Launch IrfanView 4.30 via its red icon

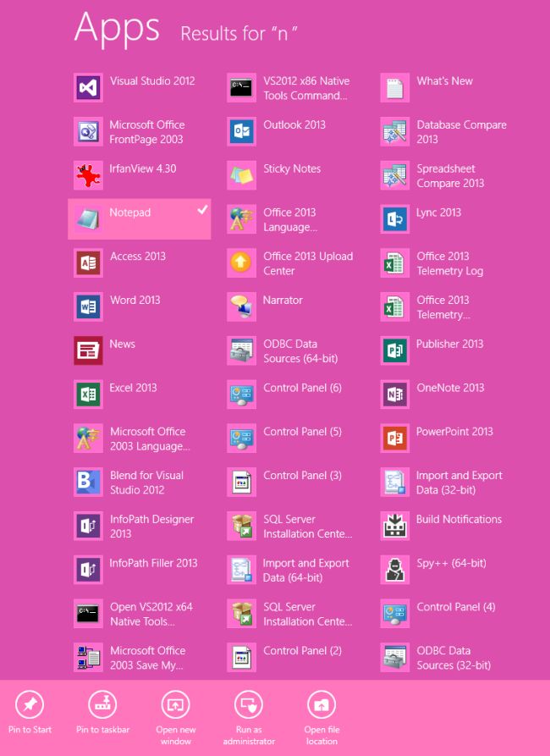[x=88, y=175]
